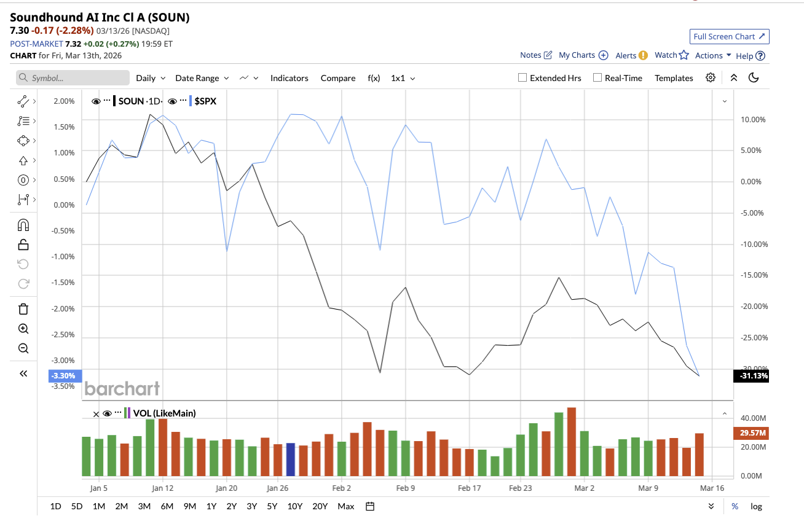Select the 6M range
The width and height of the screenshot is (804, 532).
coord(167,506)
